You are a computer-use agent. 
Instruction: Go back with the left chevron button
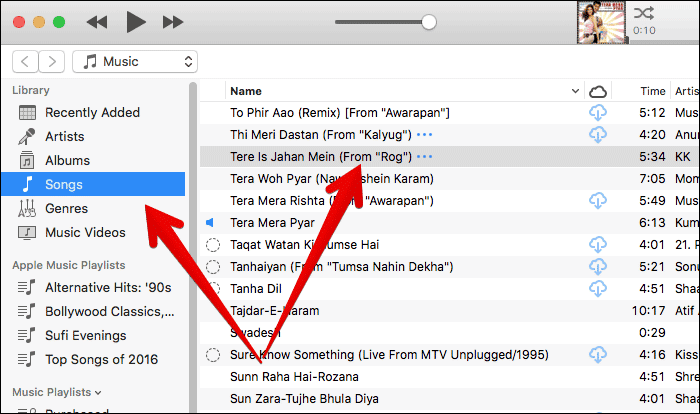(x=25, y=61)
